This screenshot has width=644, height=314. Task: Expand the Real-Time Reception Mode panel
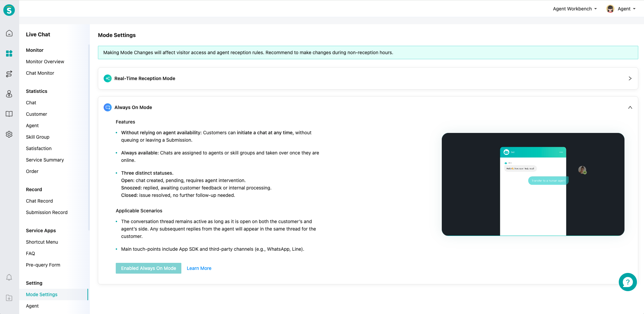tap(630, 78)
